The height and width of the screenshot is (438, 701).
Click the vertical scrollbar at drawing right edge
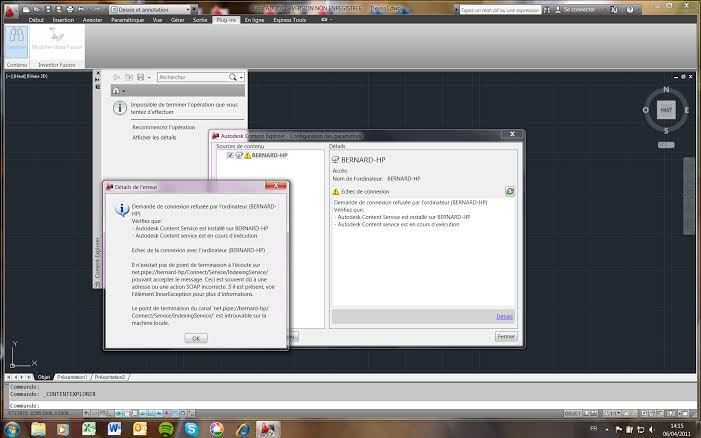(689, 196)
